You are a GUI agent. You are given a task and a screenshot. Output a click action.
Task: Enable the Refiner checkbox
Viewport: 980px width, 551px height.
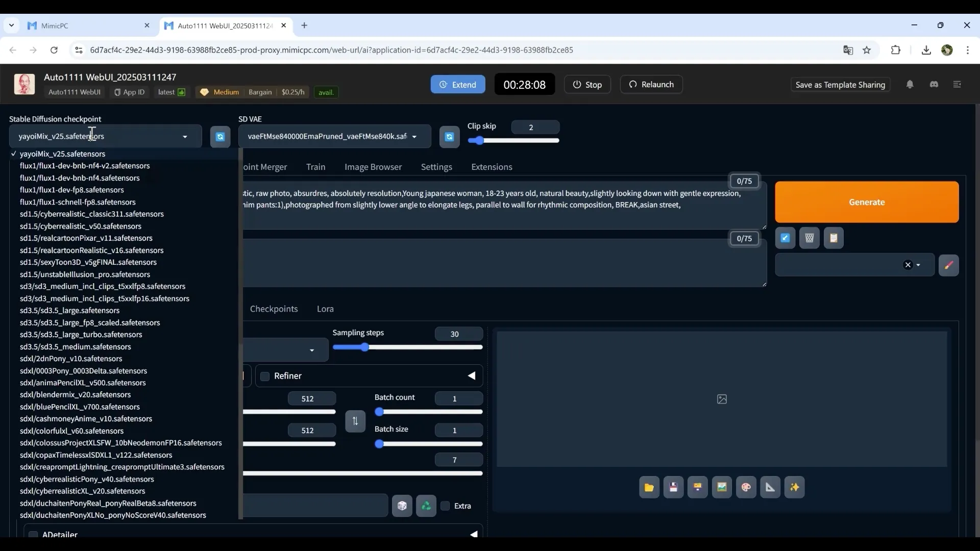point(265,377)
